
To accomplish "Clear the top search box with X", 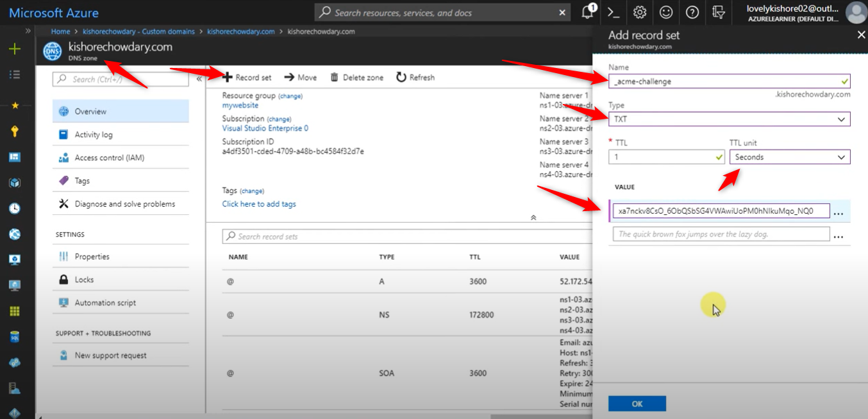I will pos(562,12).
